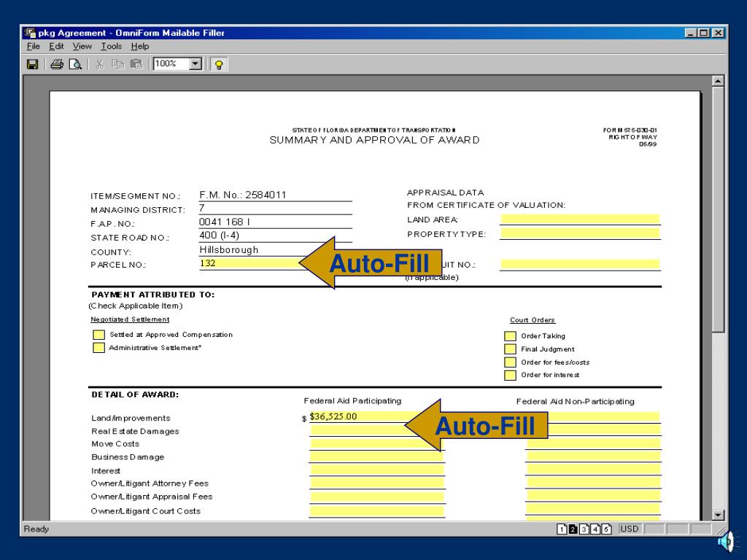The image size is (747, 560).
Task: Open Print Preview from toolbar
Action: (75, 64)
